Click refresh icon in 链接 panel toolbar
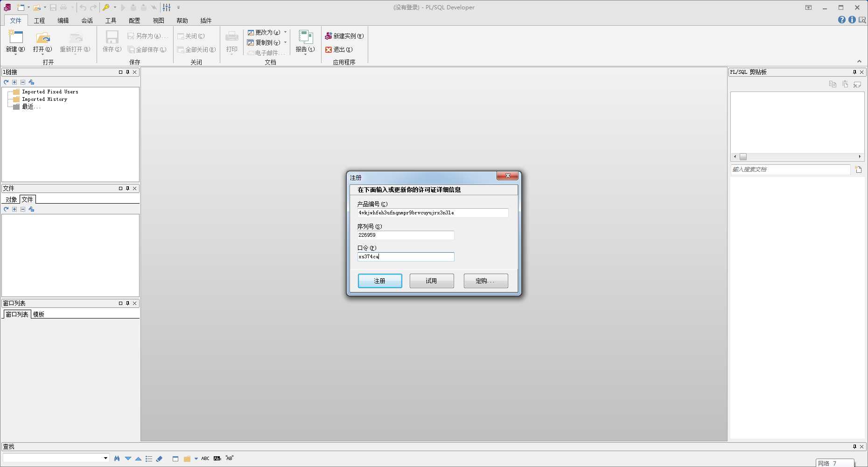This screenshot has width=868, height=467. click(6, 82)
